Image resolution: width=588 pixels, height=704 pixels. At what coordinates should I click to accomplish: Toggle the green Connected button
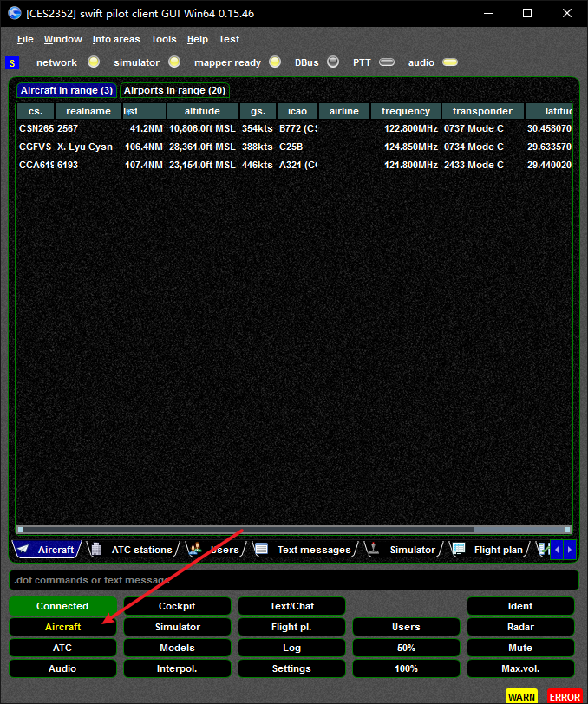(x=62, y=606)
